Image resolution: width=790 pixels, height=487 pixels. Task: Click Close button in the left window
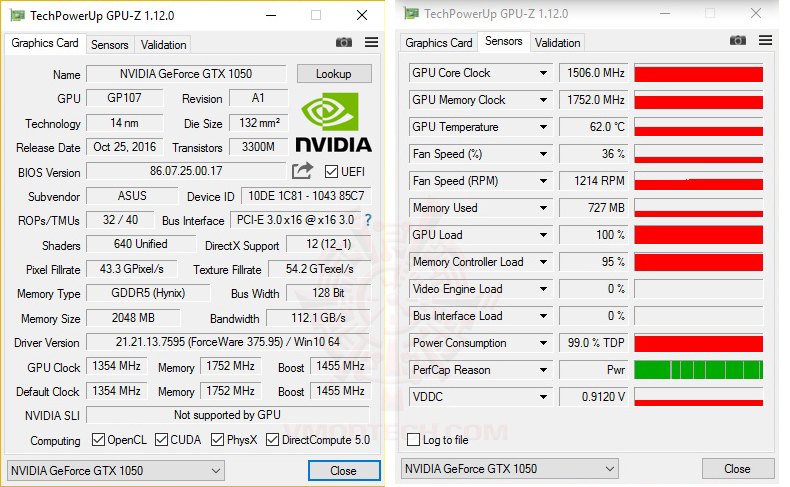tap(344, 471)
